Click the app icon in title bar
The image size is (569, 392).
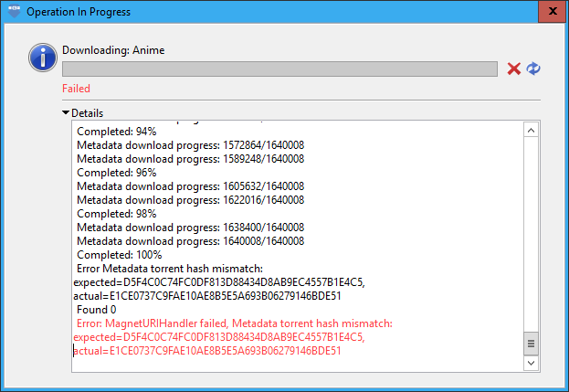pyautogui.click(x=14, y=11)
